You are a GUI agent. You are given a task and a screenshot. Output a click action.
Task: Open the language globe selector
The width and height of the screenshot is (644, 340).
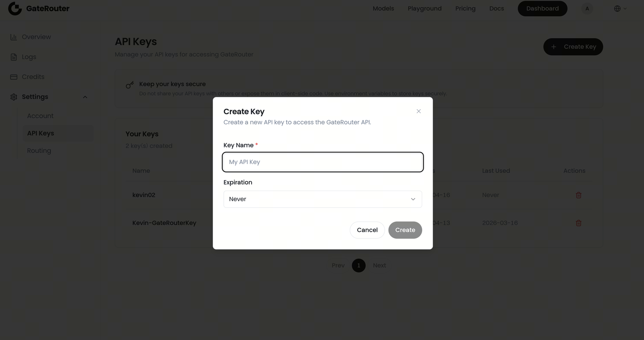click(x=620, y=9)
